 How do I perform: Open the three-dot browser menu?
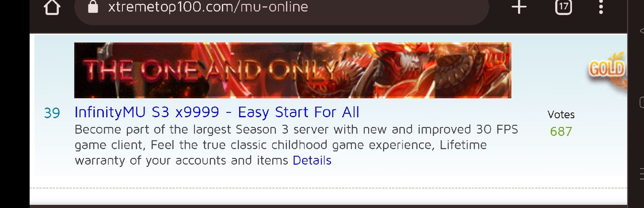point(601,7)
